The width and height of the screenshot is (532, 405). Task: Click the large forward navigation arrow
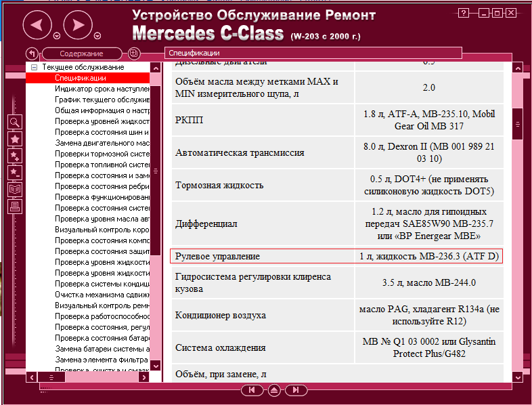coord(78,26)
